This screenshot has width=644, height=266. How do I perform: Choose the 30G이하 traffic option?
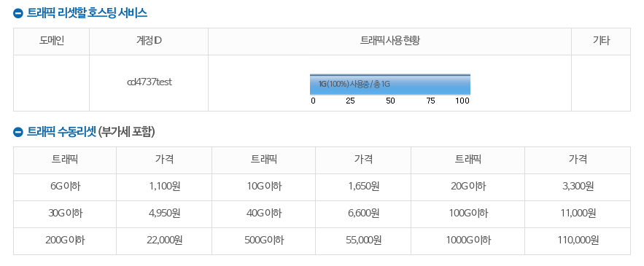(65, 214)
